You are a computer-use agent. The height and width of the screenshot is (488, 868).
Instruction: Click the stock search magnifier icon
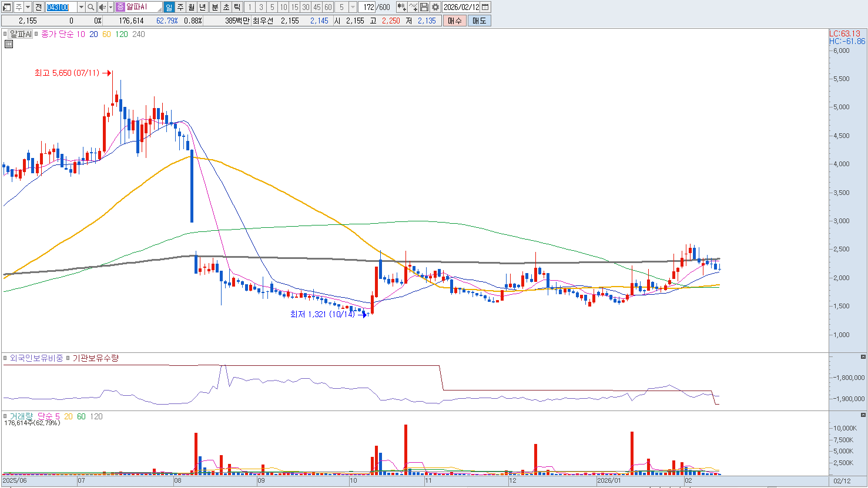coord(92,7)
